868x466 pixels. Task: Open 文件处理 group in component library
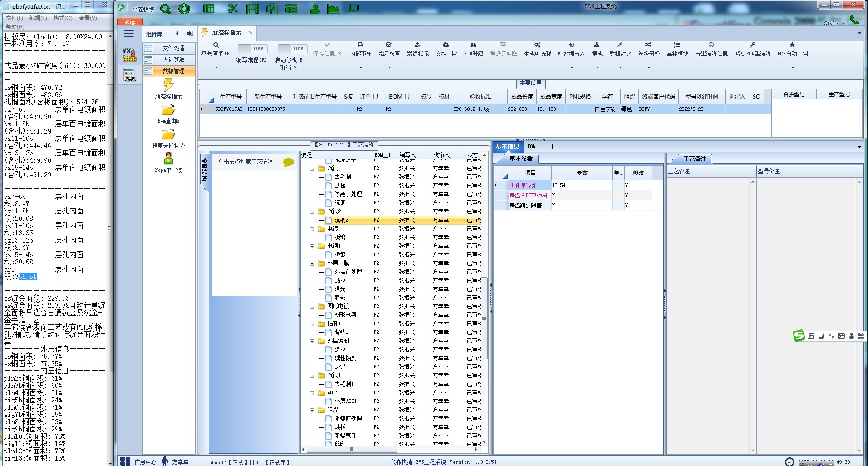coord(169,48)
